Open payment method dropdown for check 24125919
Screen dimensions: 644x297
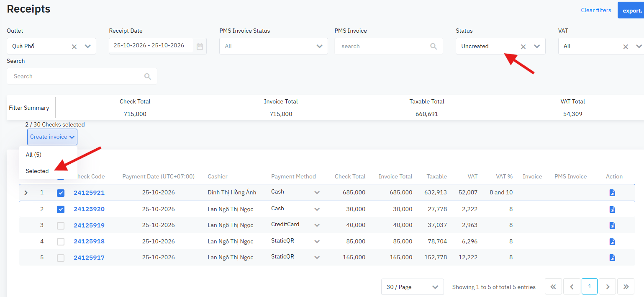tap(317, 225)
